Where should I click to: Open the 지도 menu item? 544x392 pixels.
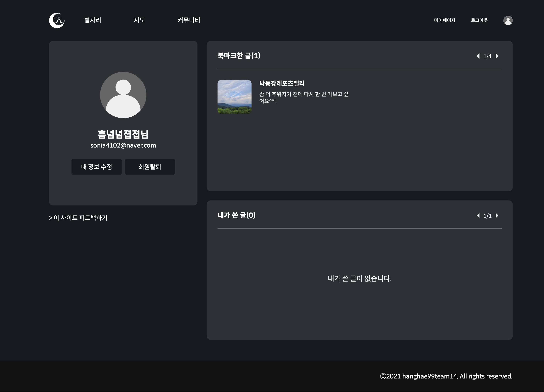coord(139,20)
